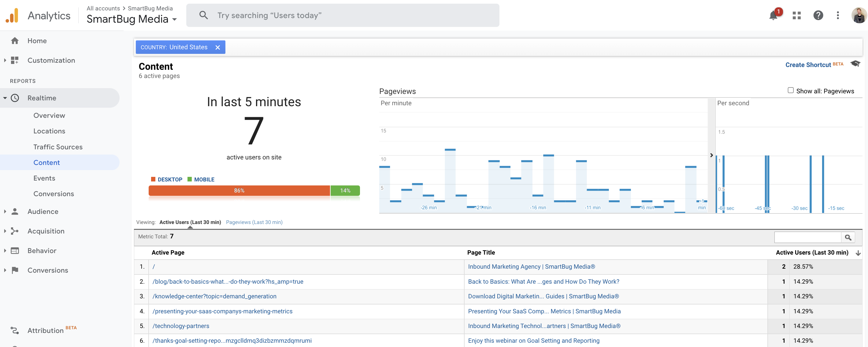
Task: Open /presenting-your-saas-companys-marketing-metrics link
Action: point(222,311)
